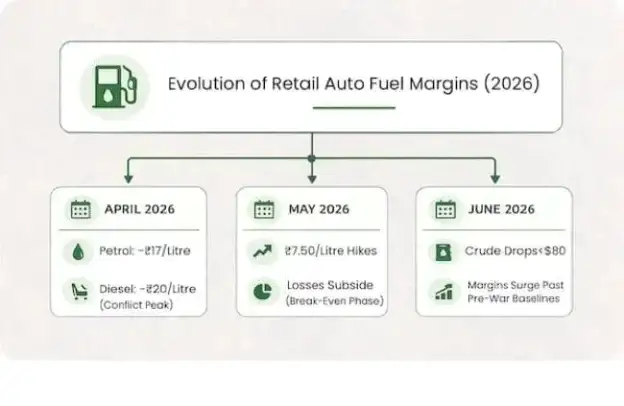The height and width of the screenshot is (406, 624).
Task: Select the Evolution of Retail Auto Fuel Margins title
Action: point(354,84)
